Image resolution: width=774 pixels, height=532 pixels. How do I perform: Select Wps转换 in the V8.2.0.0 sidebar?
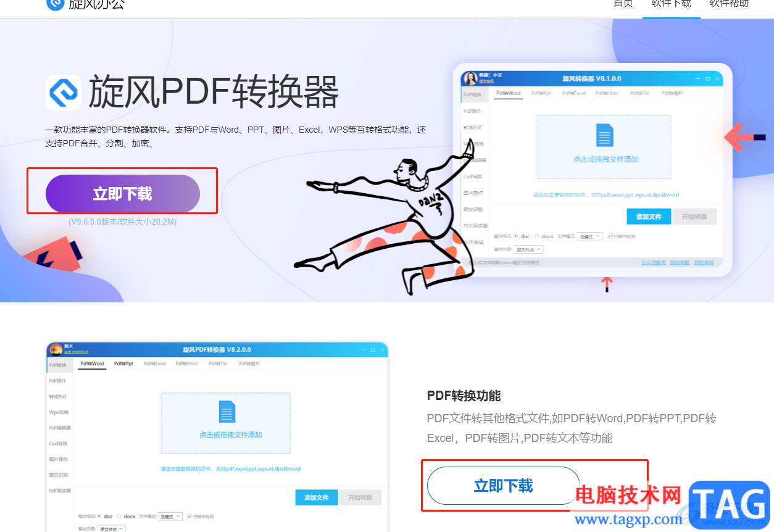59,412
